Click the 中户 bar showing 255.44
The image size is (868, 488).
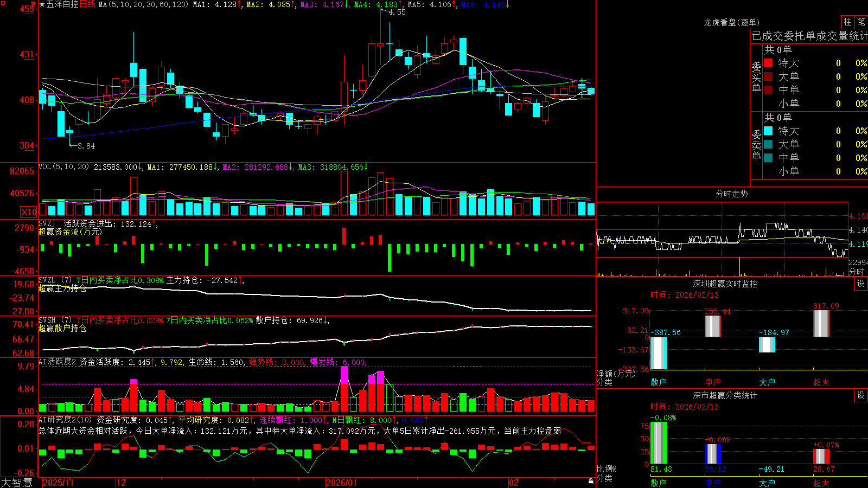713,326
